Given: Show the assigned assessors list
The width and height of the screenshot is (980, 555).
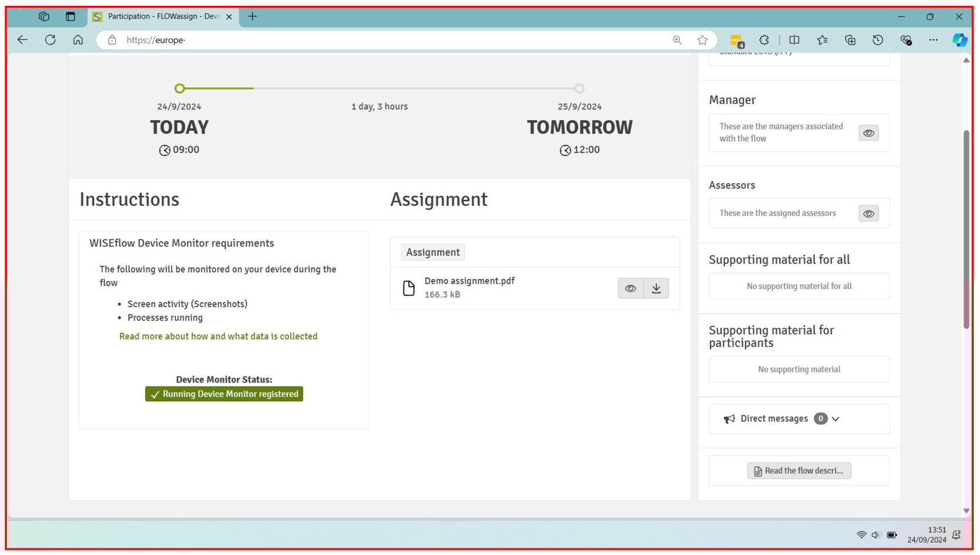Looking at the screenshot, I should click(x=868, y=214).
